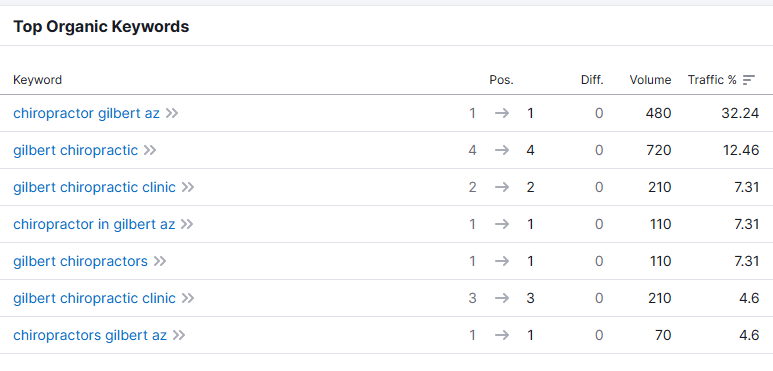
Task: Click the Keyword column header
Action: [x=37, y=80]
